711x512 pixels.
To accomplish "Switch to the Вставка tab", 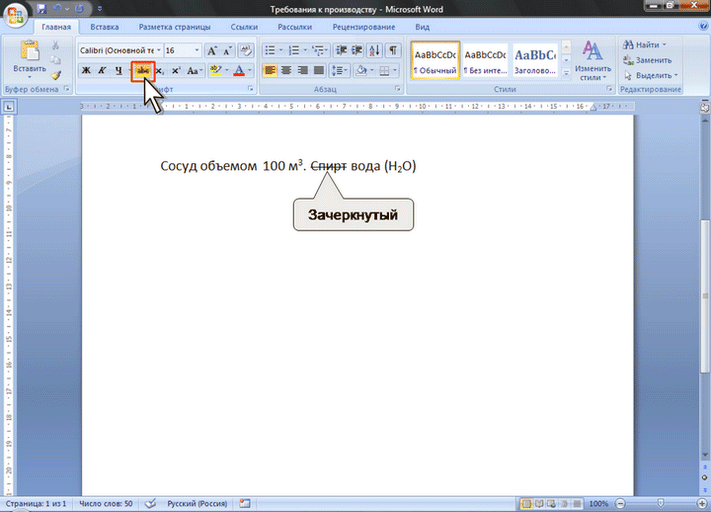I will pos(104,27).
